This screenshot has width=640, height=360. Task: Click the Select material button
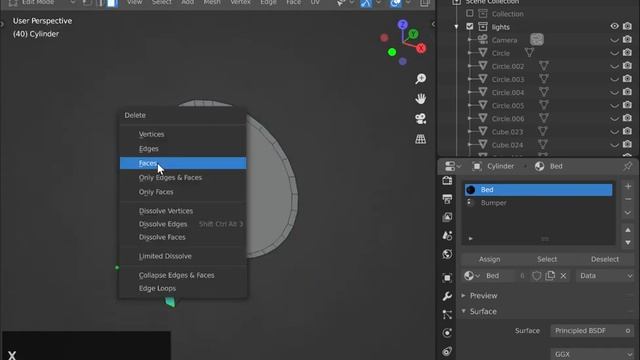coord(547,259)
